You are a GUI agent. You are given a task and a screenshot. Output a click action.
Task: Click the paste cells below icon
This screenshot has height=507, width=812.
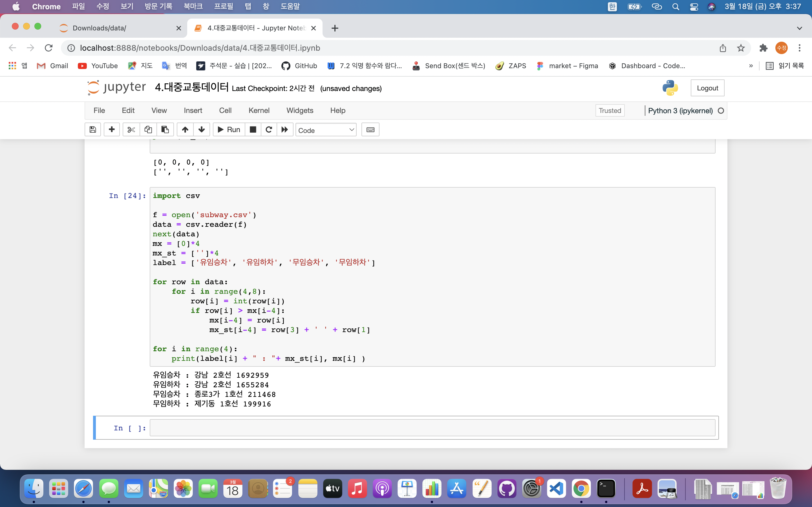[x=165, y=130]
